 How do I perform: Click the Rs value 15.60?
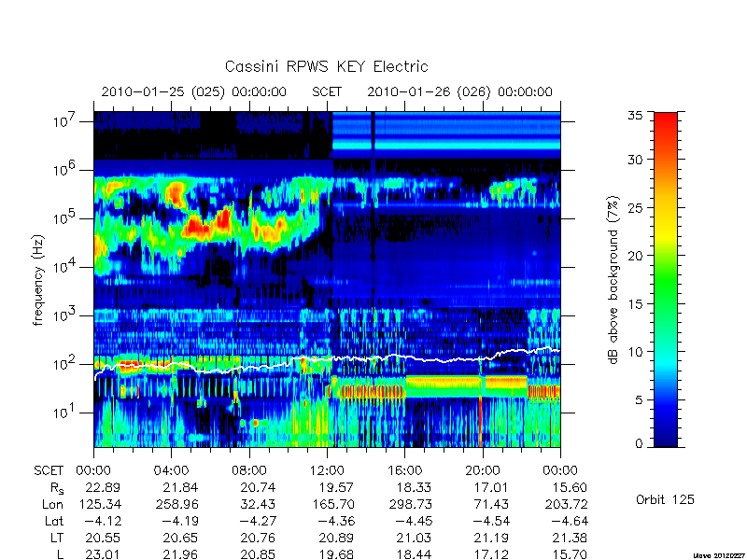569,487
